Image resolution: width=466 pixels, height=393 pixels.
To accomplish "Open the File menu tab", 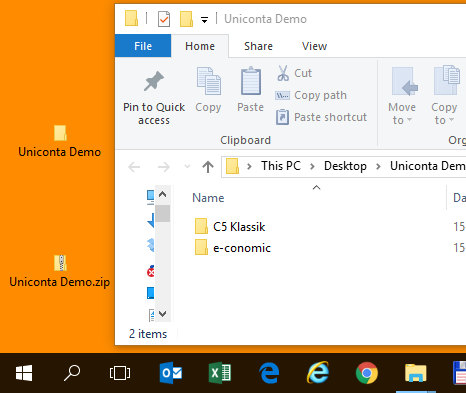I will click(143, 46).
